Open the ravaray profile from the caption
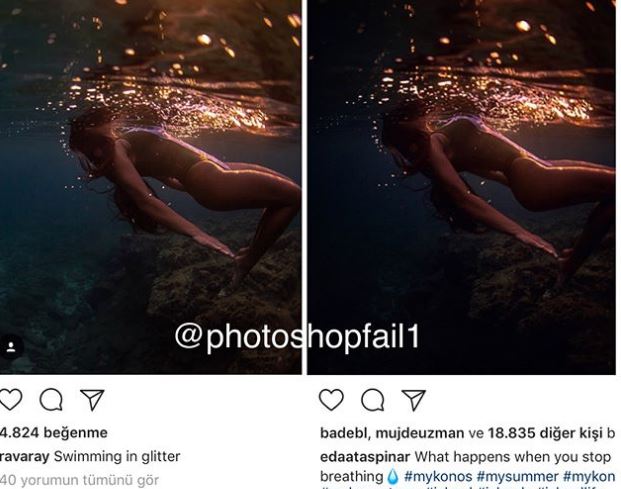This screenshot has width=621, height=489. coord(23,456)
